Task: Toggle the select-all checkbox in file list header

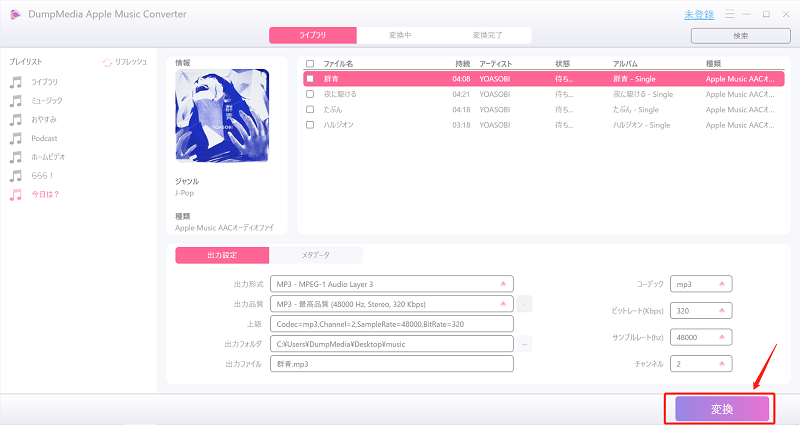Action: [x=310, y=64]
